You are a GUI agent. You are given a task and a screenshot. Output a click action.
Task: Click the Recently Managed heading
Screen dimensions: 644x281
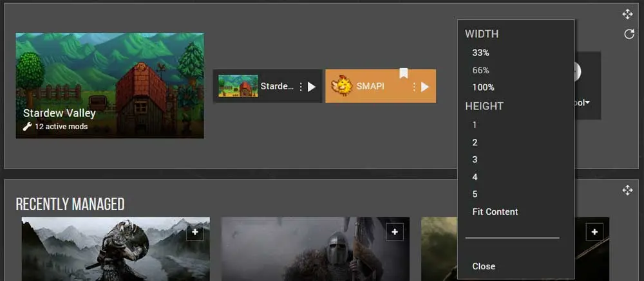click(x=70, y=204)
